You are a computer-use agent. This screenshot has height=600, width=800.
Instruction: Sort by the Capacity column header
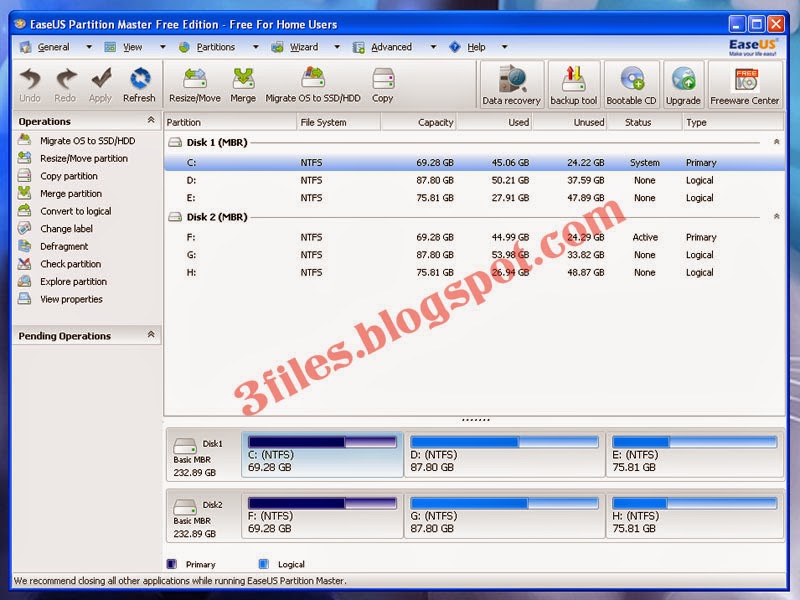tap(418, 122)
